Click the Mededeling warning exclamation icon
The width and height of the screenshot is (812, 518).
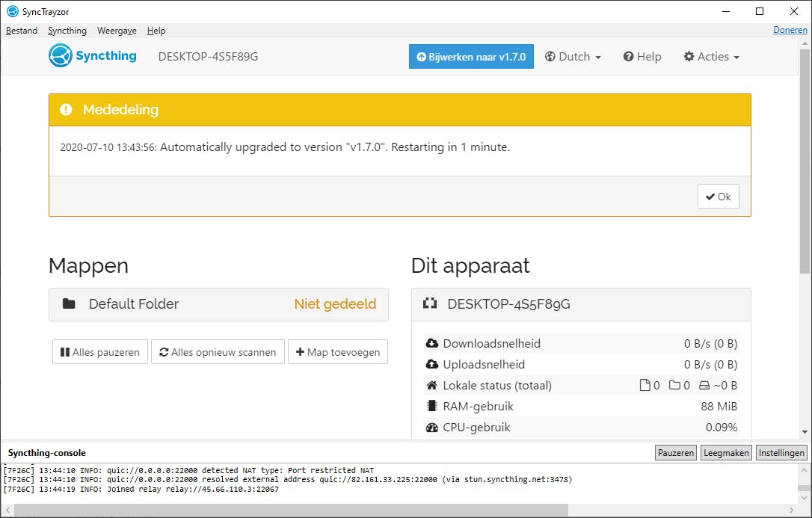pos(66,110)
